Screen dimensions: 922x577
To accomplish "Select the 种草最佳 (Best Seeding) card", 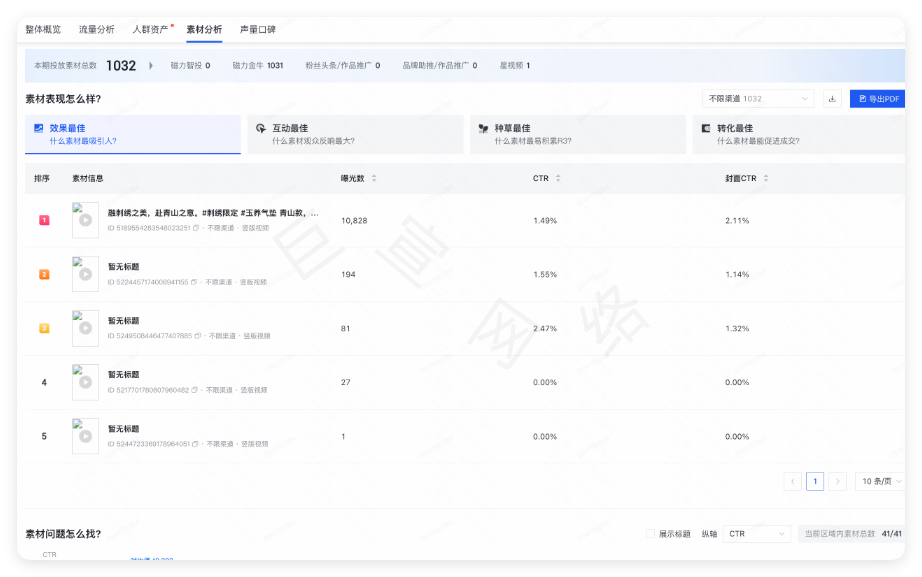I will (x=577, y=133).
